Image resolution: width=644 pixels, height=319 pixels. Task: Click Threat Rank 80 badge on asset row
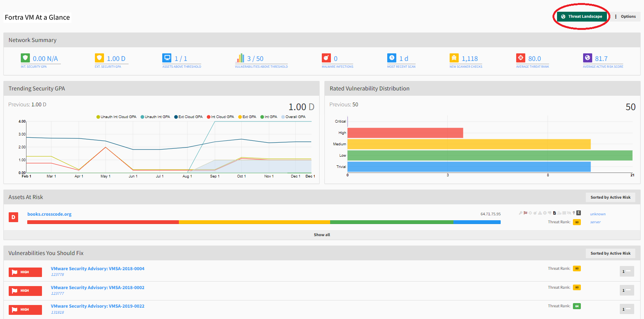pos(577,222)
